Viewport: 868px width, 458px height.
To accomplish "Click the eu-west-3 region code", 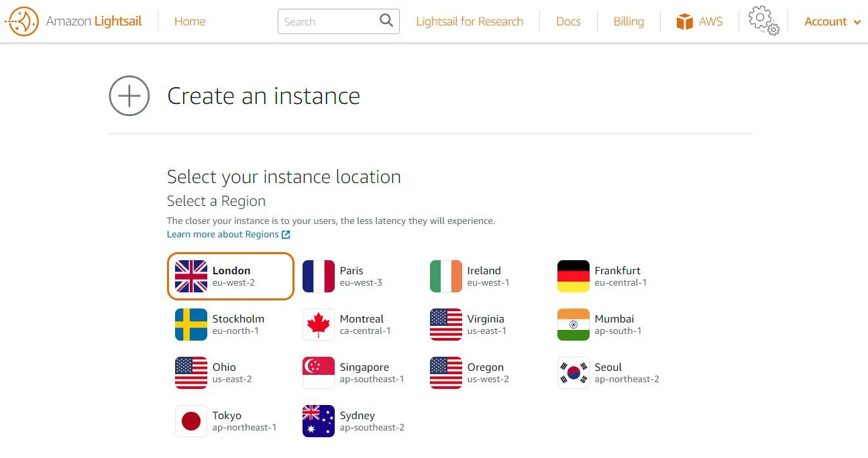I will click(x=361, y=282).
